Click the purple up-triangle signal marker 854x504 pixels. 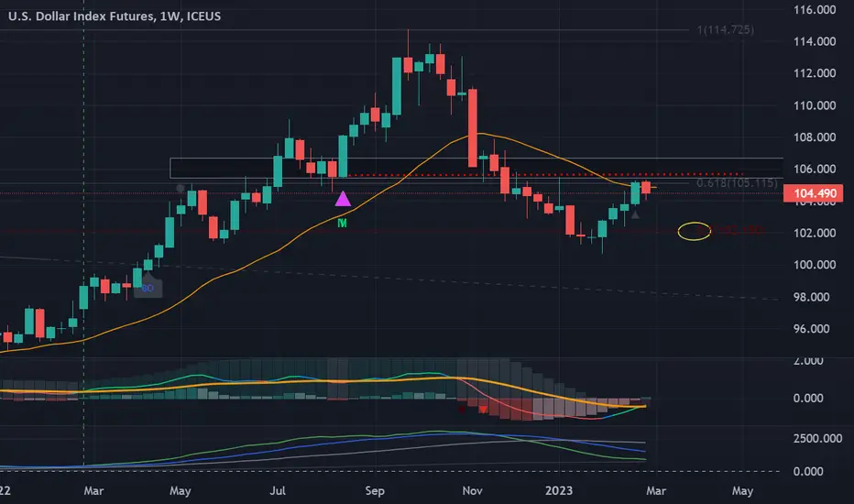[343, 199]
